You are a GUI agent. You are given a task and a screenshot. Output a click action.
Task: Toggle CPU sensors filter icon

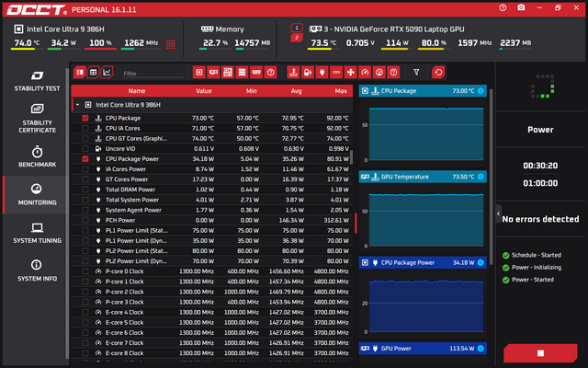point(199,72)
